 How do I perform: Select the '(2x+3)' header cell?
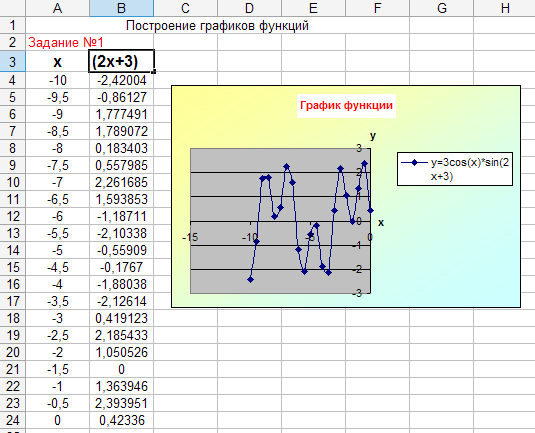click(x=121, y=61)
